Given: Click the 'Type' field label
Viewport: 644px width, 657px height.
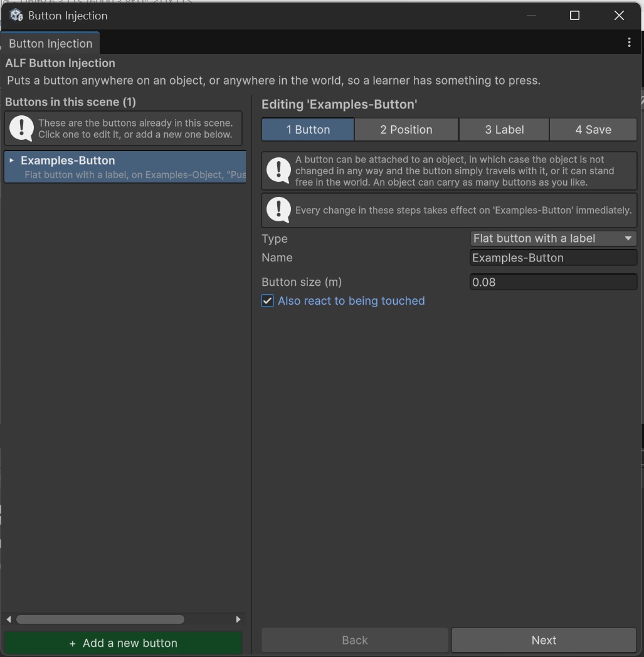Looking at the screenshot, I should (x=275, y=238).
